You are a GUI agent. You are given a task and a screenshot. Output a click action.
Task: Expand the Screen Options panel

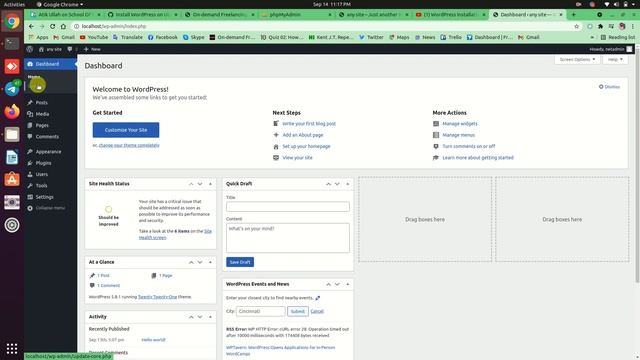[x=577, y=60]
